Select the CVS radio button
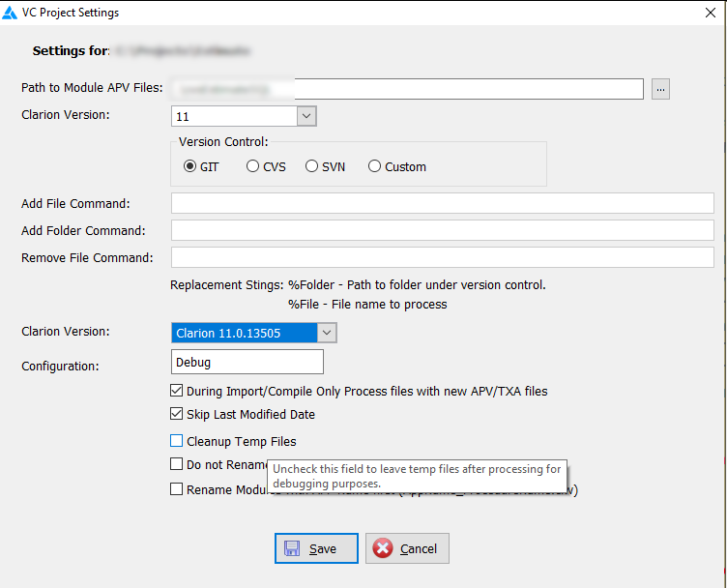727x588 pixels. (253, 166)
